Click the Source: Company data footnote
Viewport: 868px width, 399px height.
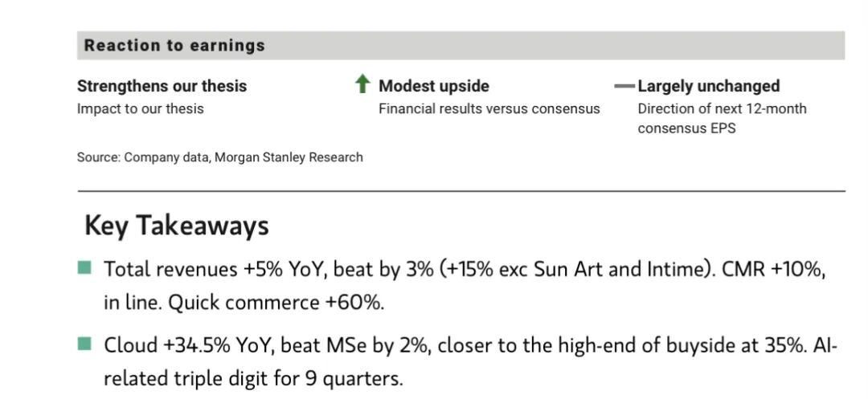point(219,157)
